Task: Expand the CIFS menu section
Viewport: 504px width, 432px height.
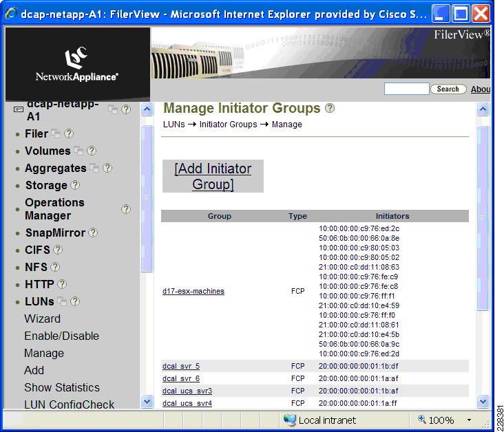Action: (x=37, y=250)
